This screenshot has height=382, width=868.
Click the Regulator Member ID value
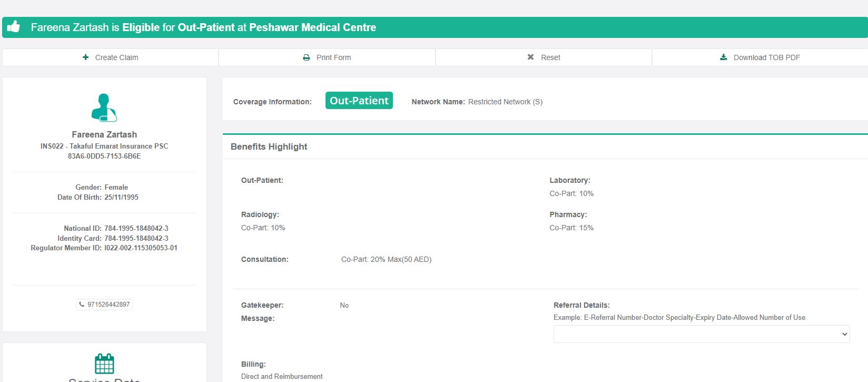pyautogui.click(x=141, y=248)
